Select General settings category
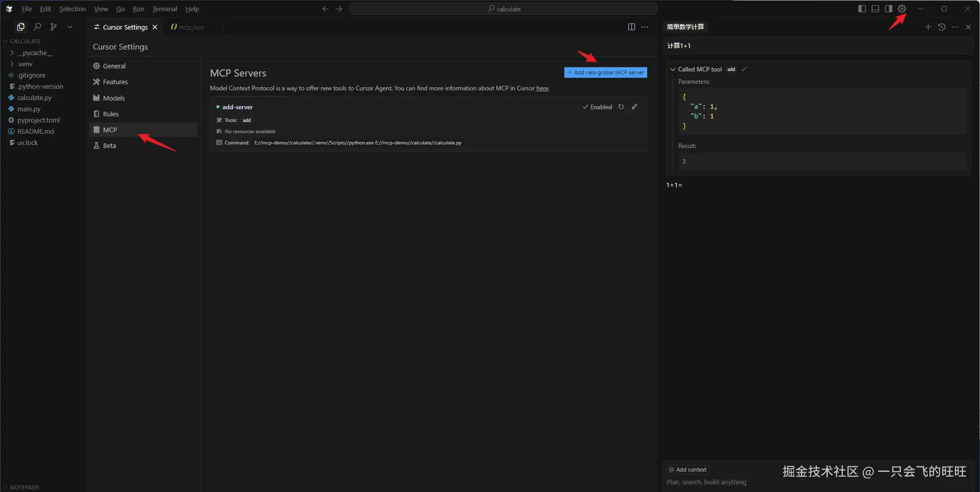This screenshot has width=980, height=492. tap(143, 66)
